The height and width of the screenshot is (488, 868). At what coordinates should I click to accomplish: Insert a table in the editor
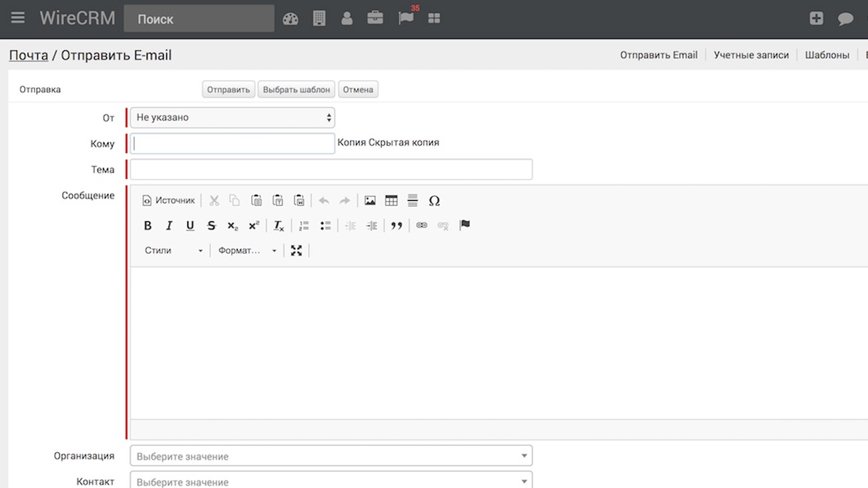tap(391, 200)
